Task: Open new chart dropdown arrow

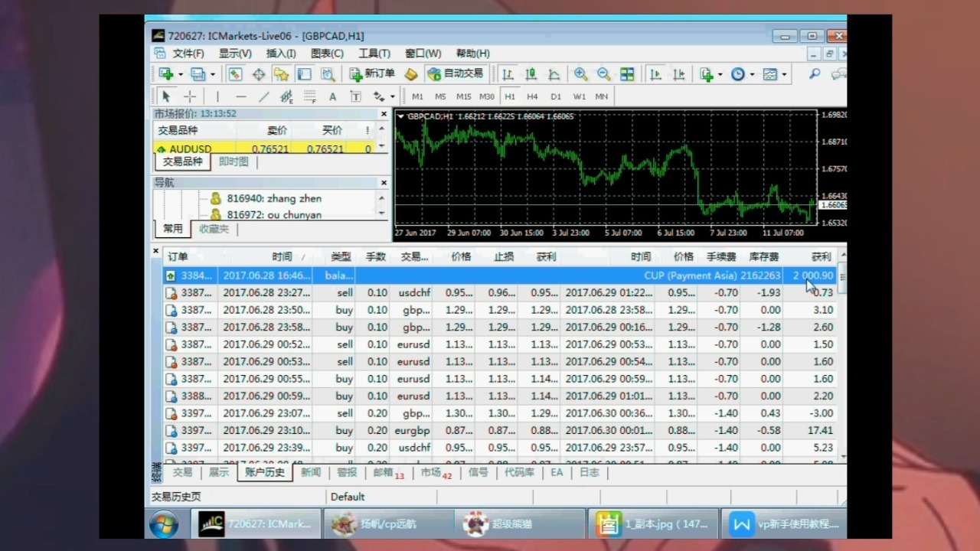Action: pos(181,75)
